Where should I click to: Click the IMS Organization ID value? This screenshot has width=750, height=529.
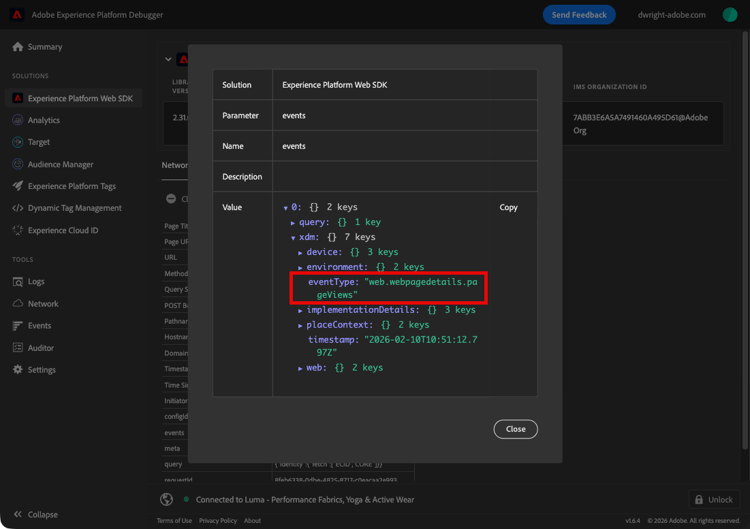[640, 124]
